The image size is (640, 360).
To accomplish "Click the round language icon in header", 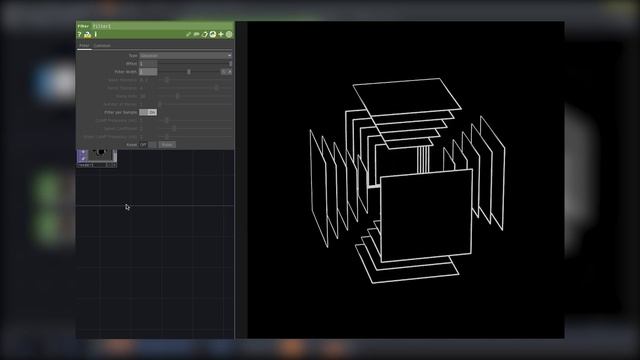I will click(213, 35).
